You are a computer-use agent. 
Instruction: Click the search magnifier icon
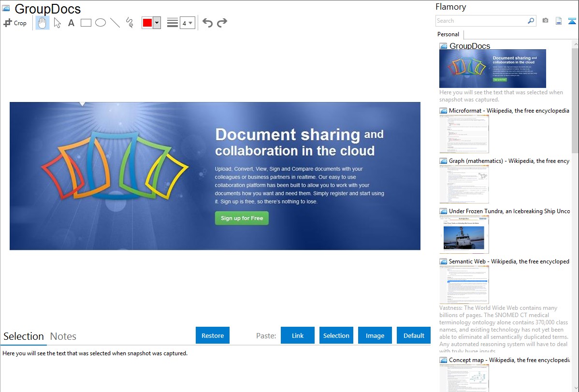531,21
